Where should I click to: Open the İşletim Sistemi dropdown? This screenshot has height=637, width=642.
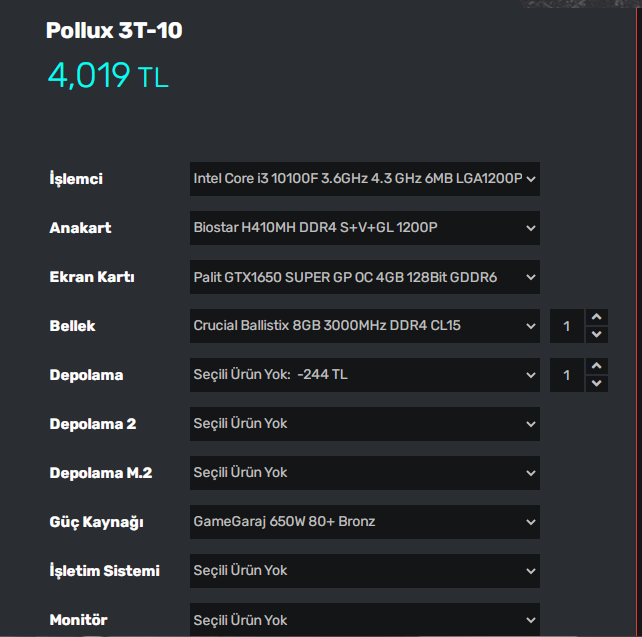click(365, 571)
